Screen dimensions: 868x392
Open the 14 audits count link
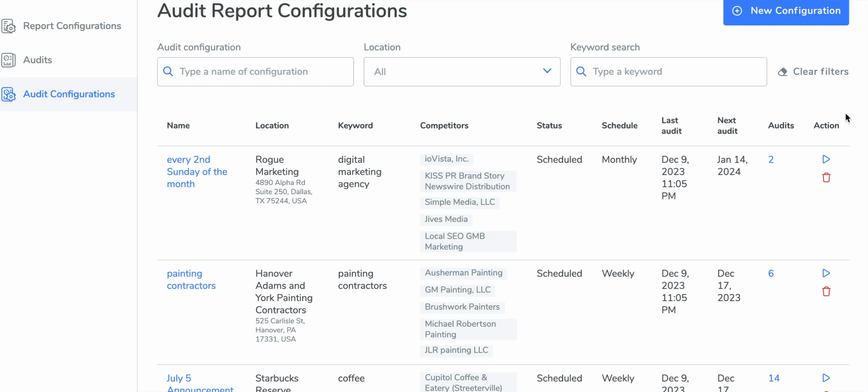(x=774, y=378)
